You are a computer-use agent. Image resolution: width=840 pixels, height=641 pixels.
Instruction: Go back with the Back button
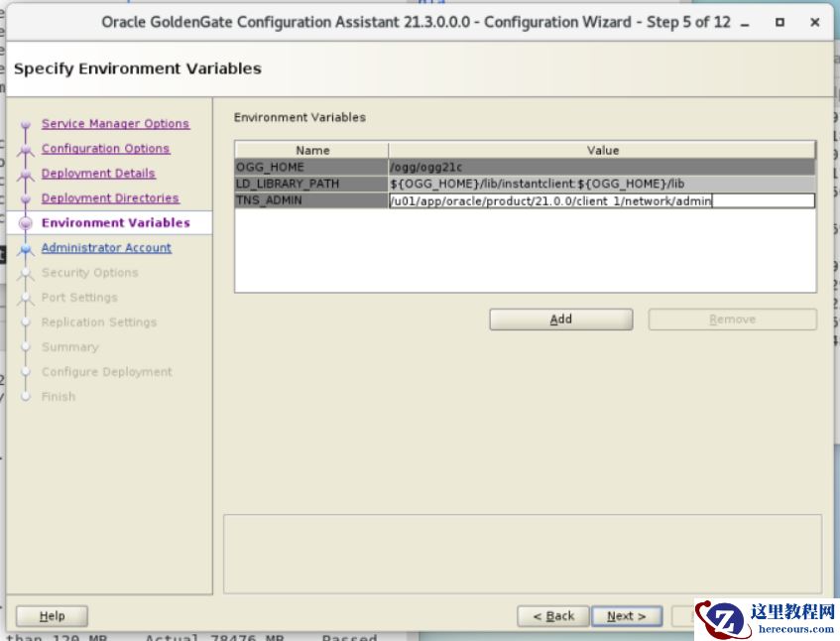[x=553, y=616]
